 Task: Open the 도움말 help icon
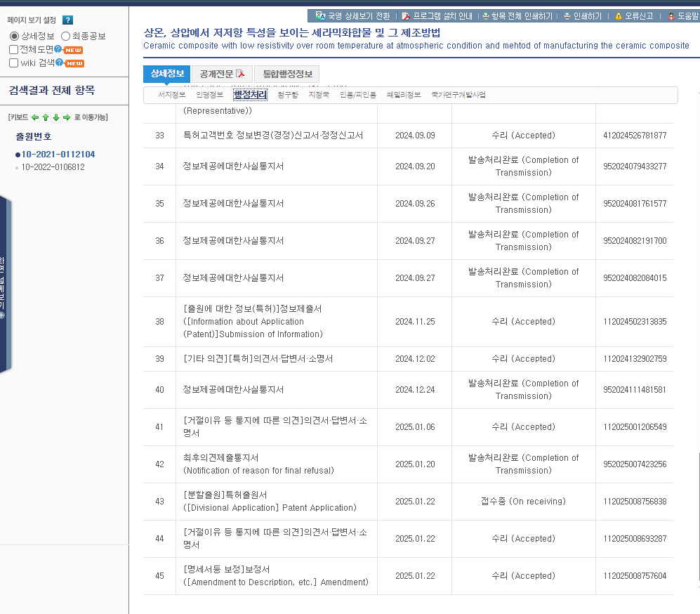point(671,15)
